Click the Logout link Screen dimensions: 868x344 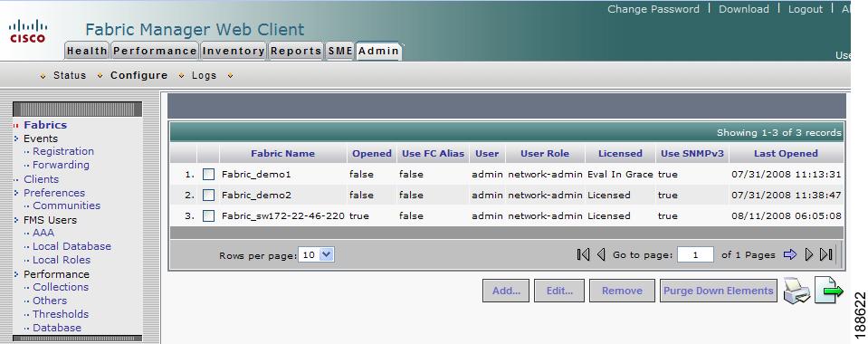click(x=806, y=9)
